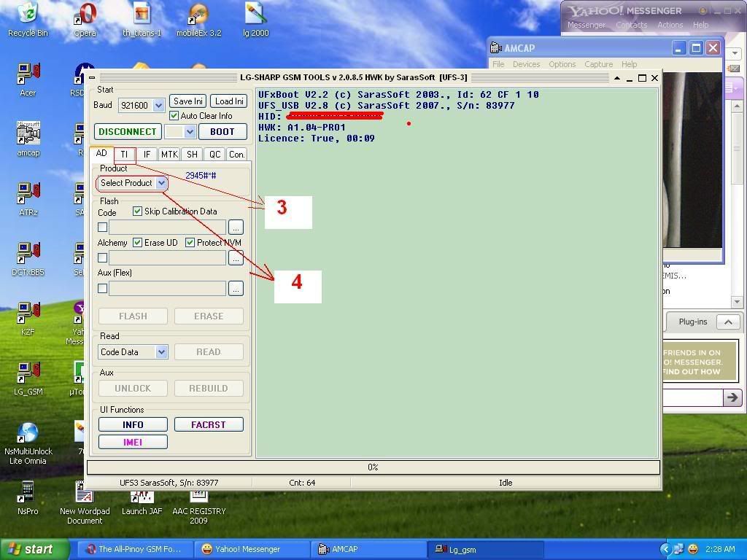
Task: Switch to the SH tab
Action: tap(192, 155)
